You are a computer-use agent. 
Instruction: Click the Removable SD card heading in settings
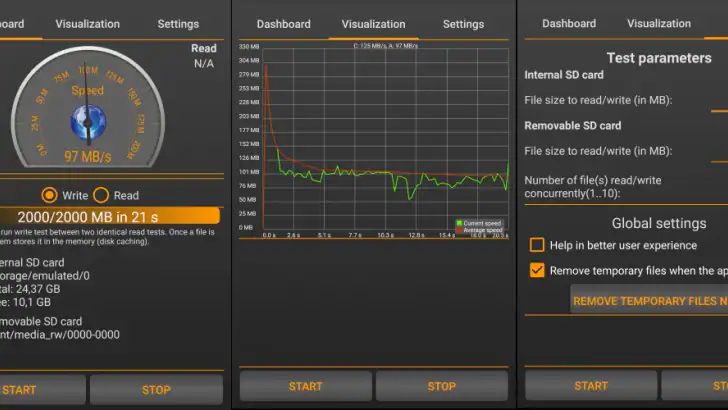(x=572, y=125)
